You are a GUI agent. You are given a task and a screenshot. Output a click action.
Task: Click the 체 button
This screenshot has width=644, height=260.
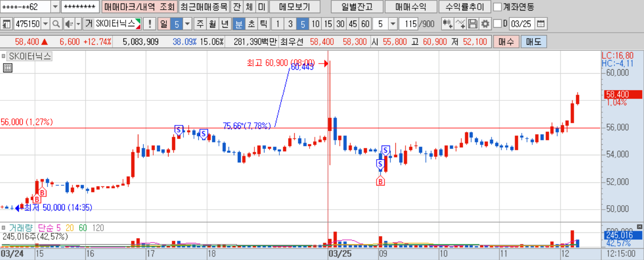[249, 7]
